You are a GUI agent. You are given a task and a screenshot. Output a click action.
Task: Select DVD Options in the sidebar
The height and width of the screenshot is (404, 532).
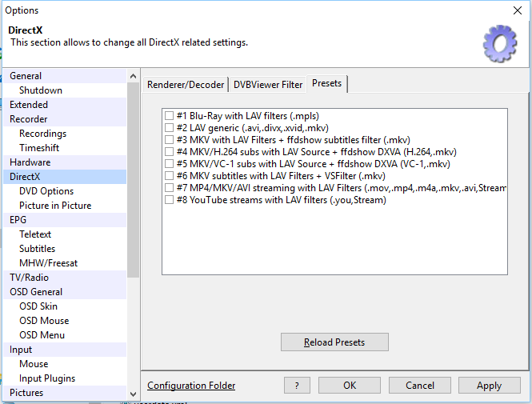46,191
